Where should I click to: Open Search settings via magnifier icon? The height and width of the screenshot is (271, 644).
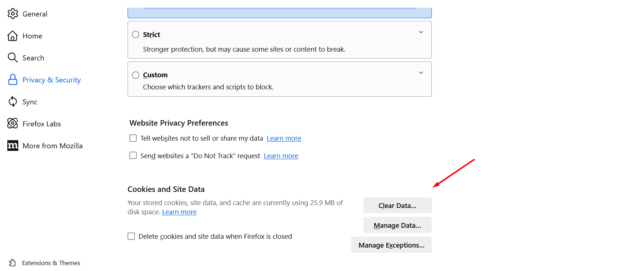[x=12, y=57]
